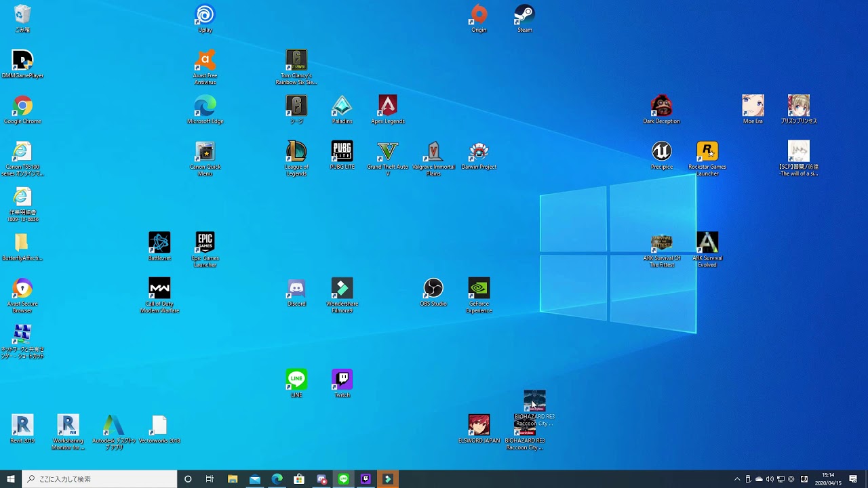Select the Avast Free Antivirus icon

(205, 67)
